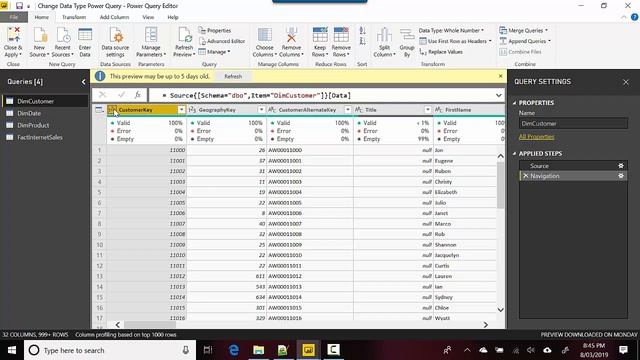The image size is (640, 360).
Task: Click the GeographyKey data type icon
Action: pos(192,110)
